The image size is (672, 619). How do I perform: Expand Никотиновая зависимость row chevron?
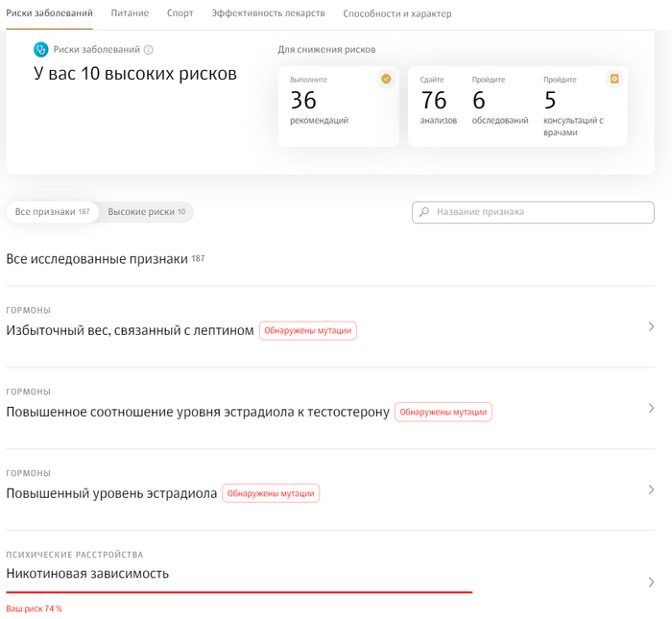coord(651,583)
